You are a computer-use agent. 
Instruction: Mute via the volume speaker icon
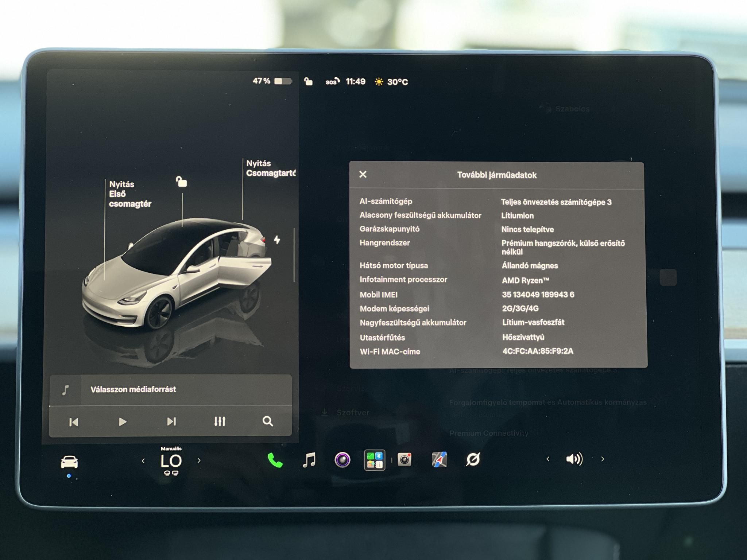pos(574,459)
